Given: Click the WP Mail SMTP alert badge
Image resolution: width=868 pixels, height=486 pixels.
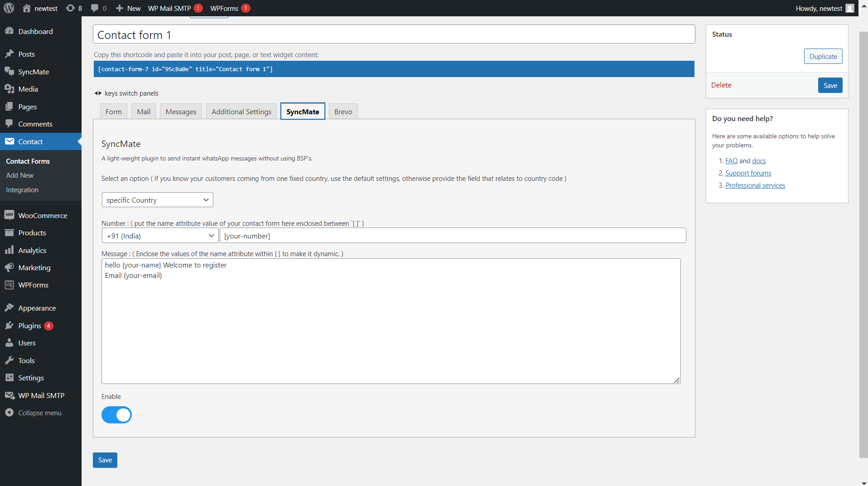Looking at the screenshot, I should click(198, 8).
